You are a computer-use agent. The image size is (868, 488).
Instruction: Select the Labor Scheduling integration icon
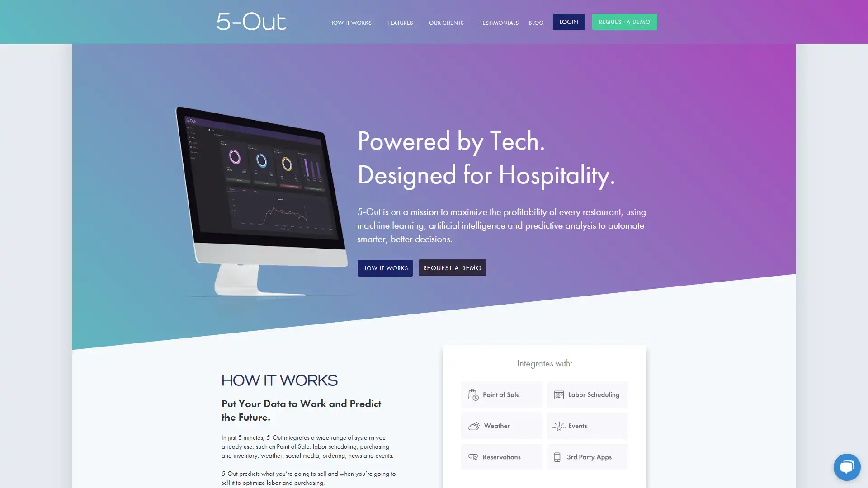[559, 394]
